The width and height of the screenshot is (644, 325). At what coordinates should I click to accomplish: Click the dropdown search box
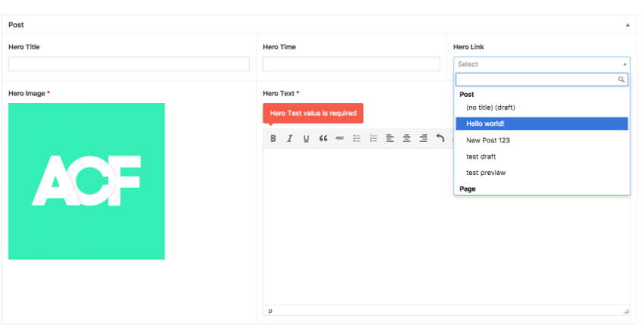pos(542,80)
